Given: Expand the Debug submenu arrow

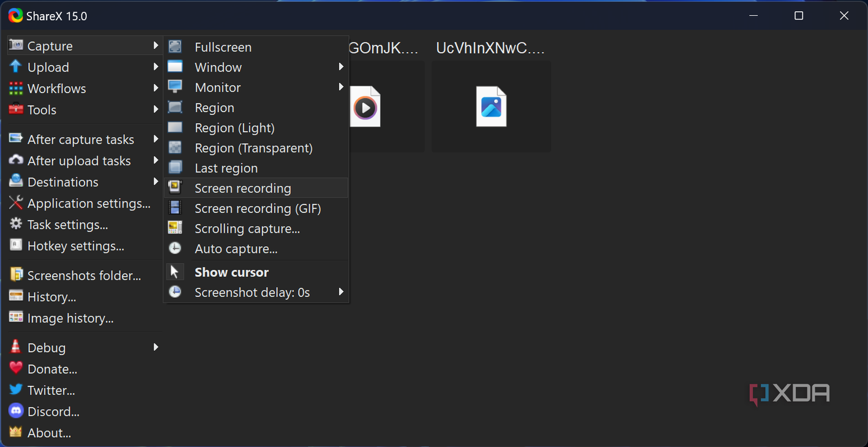Looking at the screenshot, I should tap(156, 347).
